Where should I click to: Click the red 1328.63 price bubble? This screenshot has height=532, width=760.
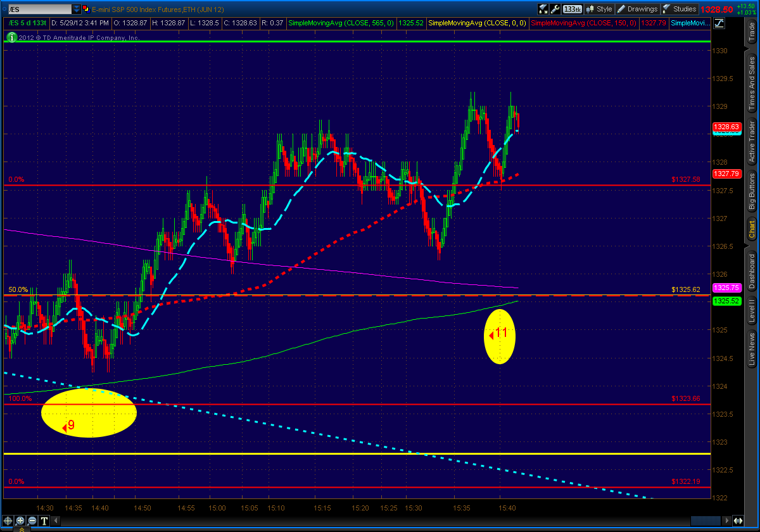(726, 127)
